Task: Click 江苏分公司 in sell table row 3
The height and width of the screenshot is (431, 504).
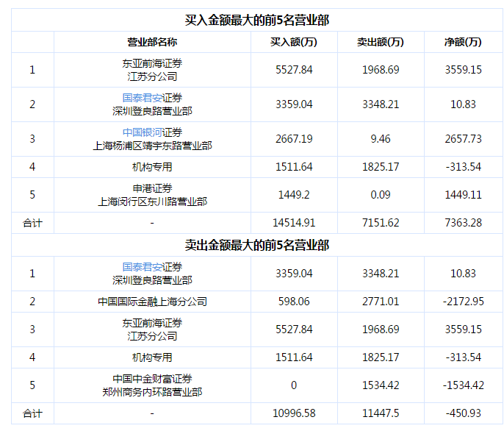Action: coord(152,336)
